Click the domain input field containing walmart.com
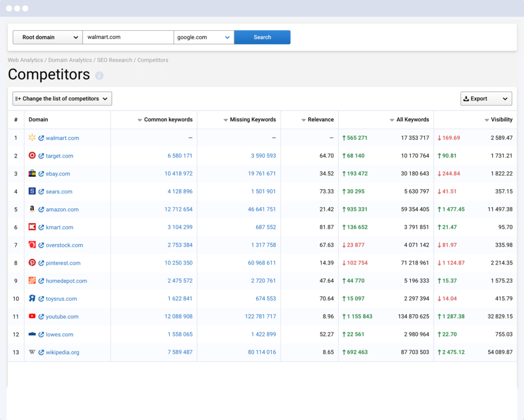The height and width of the screenshot is (420, 524). 128,37
